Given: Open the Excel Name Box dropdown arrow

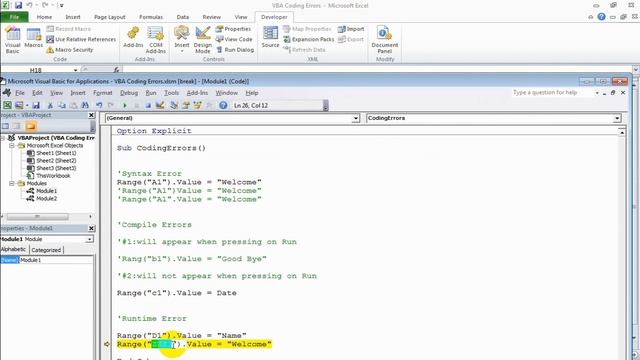Looking at the screenshot, I should [76, 70].
